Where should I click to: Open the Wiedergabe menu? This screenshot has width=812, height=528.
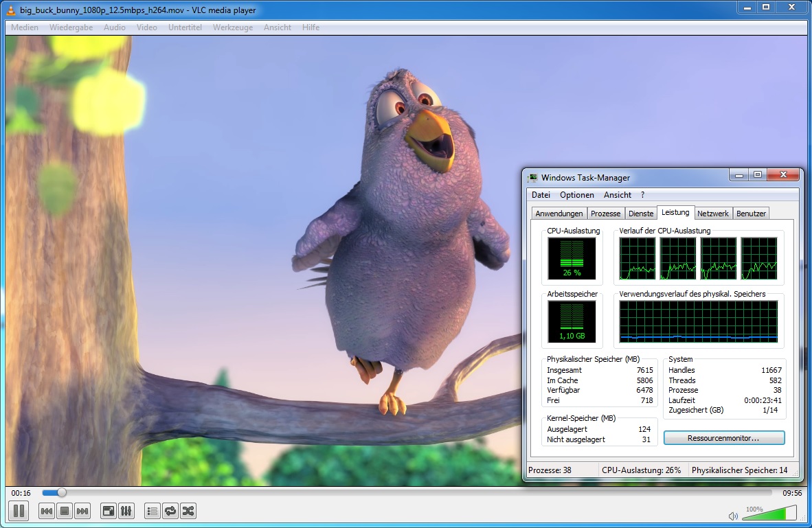click(x=71, y=27)
